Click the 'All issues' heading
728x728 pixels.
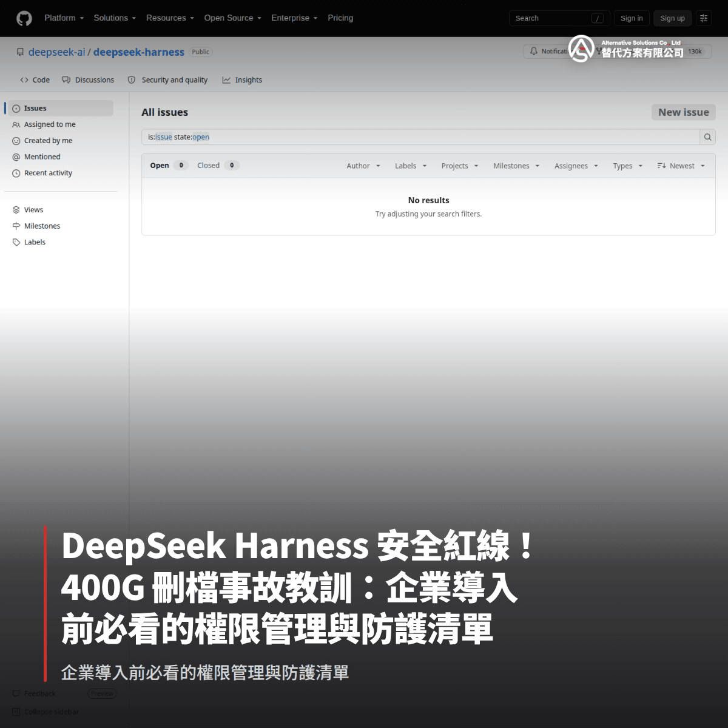[x=165, y=112]
